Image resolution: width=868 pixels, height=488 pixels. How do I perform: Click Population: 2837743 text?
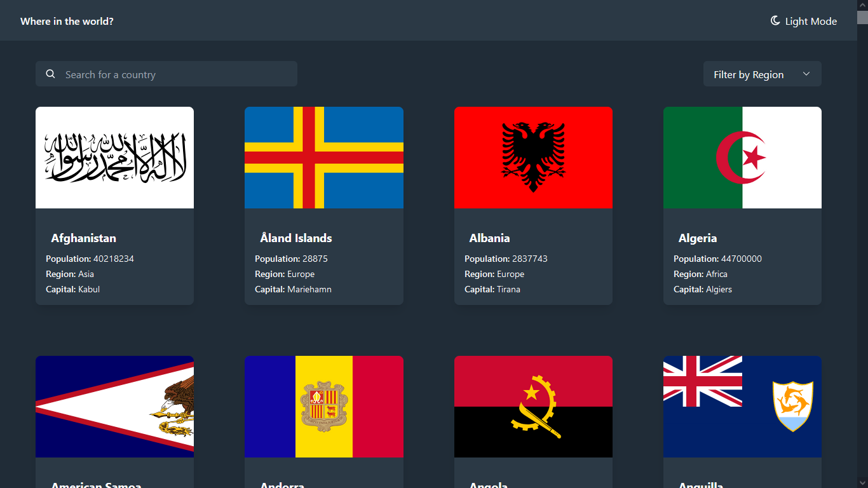tap(506, 259)
